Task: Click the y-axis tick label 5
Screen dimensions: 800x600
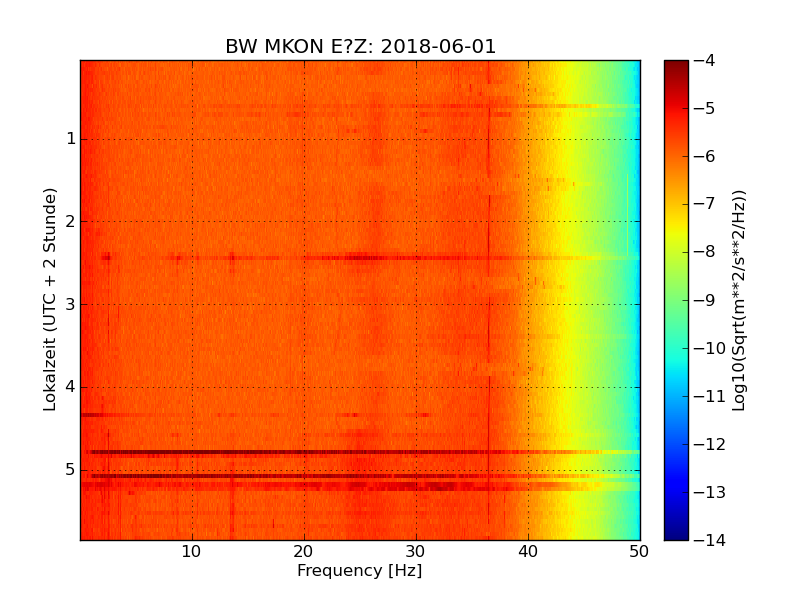Action: pos(71,470)
